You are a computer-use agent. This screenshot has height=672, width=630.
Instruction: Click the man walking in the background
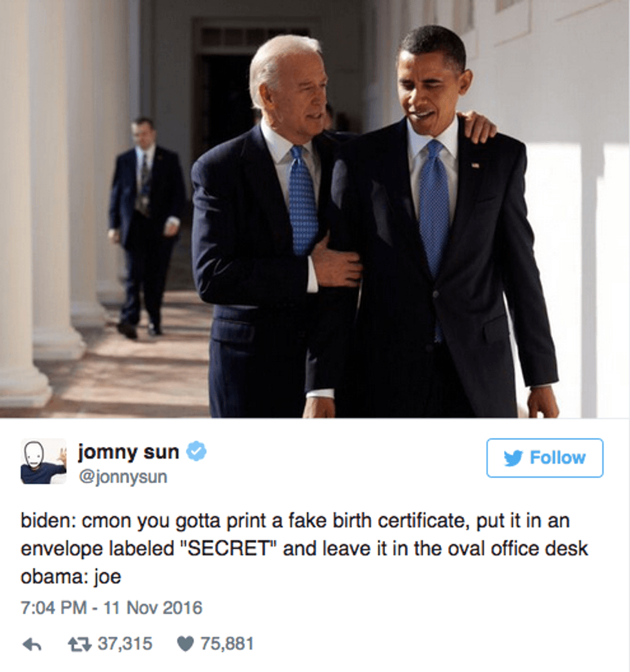(x=145, y=227)
